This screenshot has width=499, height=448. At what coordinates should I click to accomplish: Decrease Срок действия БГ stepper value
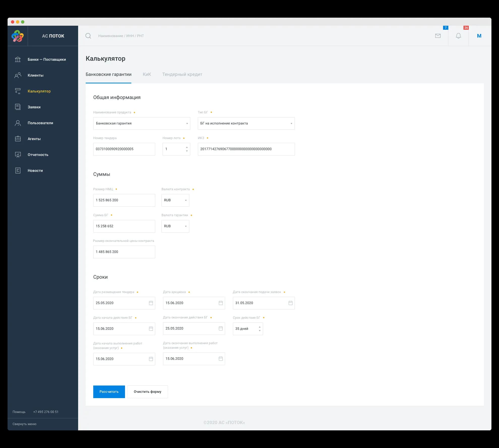pyautogui.click(x=260, y=331)
